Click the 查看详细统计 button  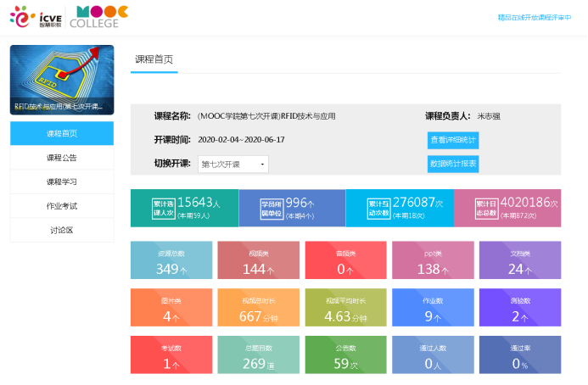(453, 140)
